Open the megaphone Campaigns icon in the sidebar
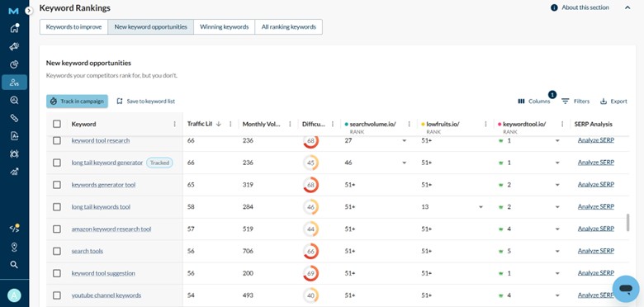The image size is (644, 307). click(x=14, y=46)
